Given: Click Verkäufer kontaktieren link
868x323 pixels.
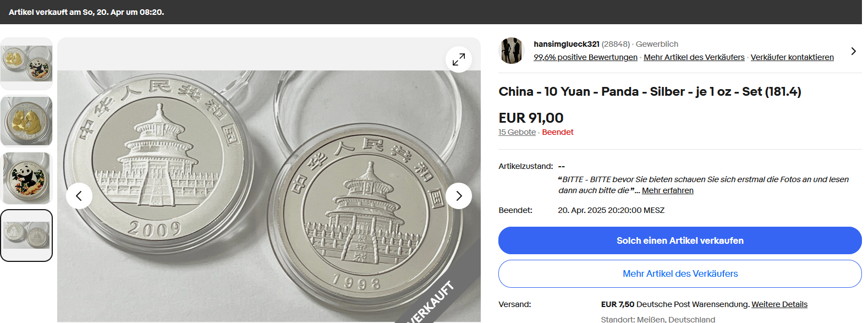Looking at the screenshot, I should (792, 57).
